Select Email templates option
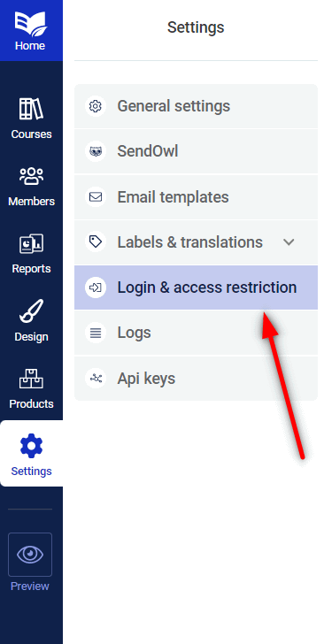 [x=197, y=197]
